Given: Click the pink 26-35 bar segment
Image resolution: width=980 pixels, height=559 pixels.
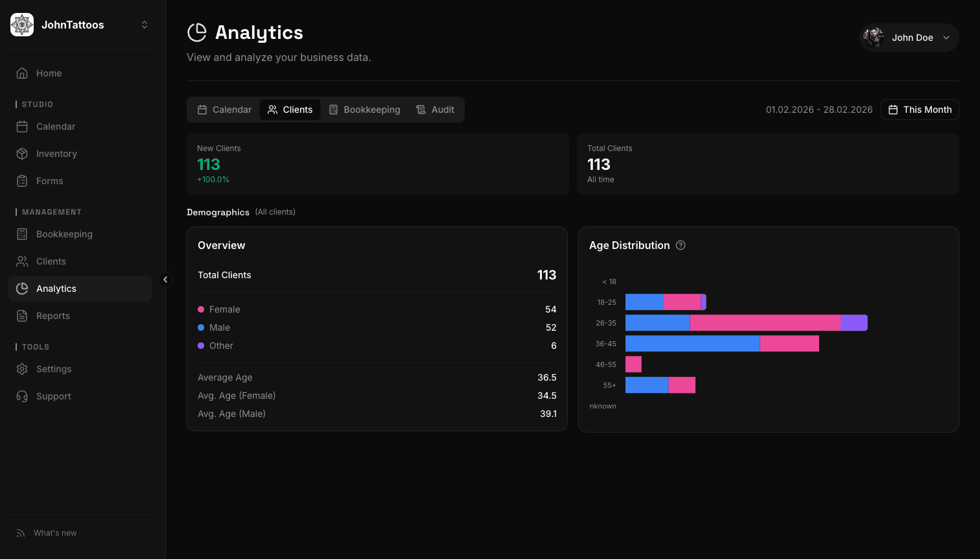Looking at the screenshot, I should coord(765,322).
